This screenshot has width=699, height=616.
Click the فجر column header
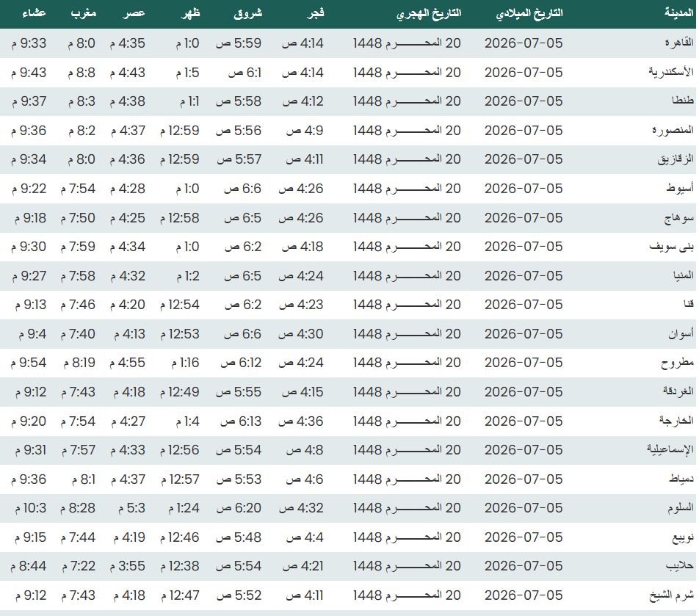316,13
